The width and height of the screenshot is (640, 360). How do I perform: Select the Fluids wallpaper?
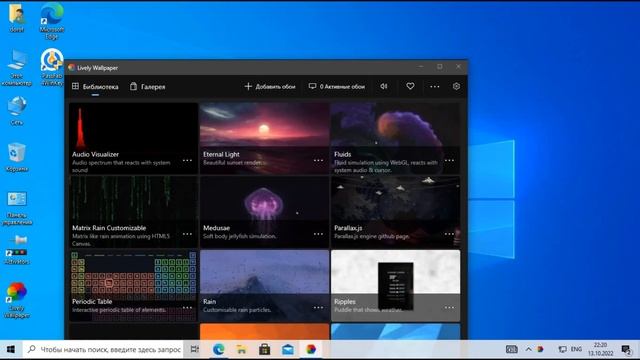(x=396, y=138)
